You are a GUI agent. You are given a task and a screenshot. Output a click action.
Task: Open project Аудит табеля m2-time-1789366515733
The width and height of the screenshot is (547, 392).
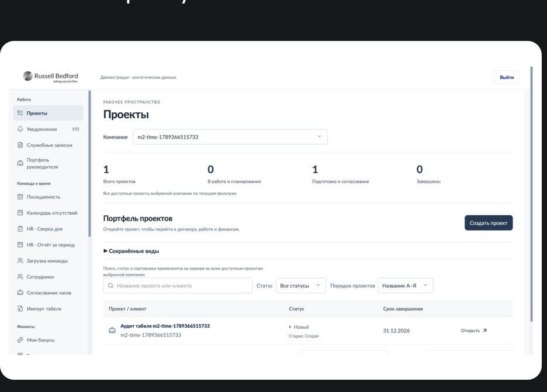point(165,326)
